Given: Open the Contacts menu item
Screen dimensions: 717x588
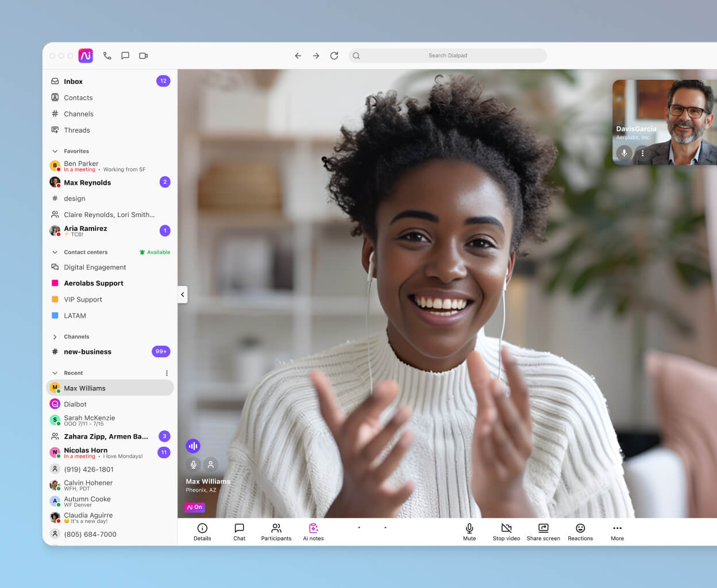Looking at the screenshot, I should tap(78, 98).
